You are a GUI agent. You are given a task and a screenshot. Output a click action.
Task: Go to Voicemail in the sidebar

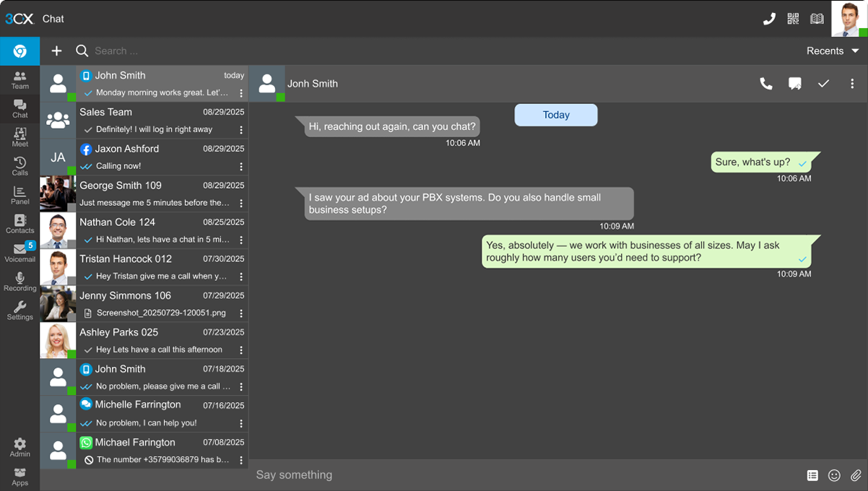19,253
